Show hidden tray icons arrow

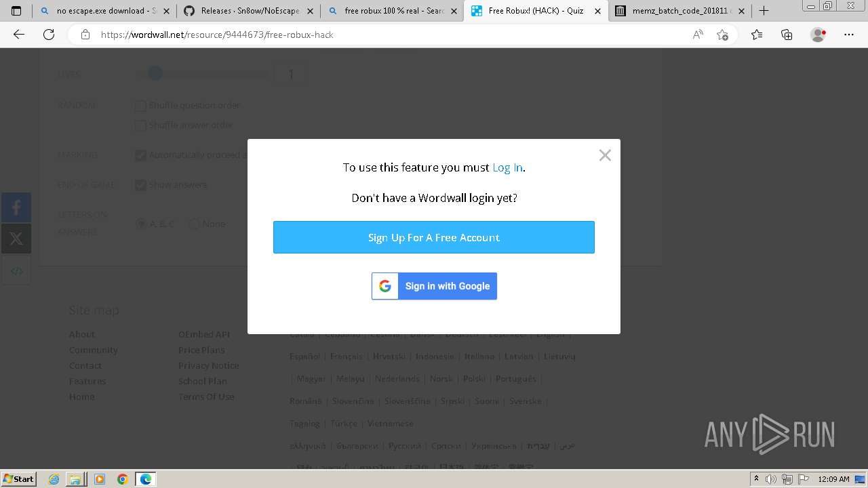(x=757, y=479)
